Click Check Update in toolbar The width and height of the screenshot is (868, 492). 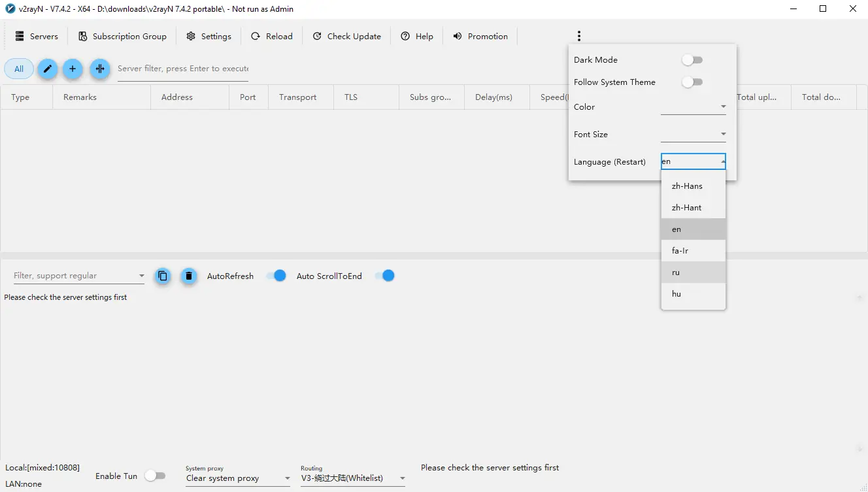(x=346, y=37)
